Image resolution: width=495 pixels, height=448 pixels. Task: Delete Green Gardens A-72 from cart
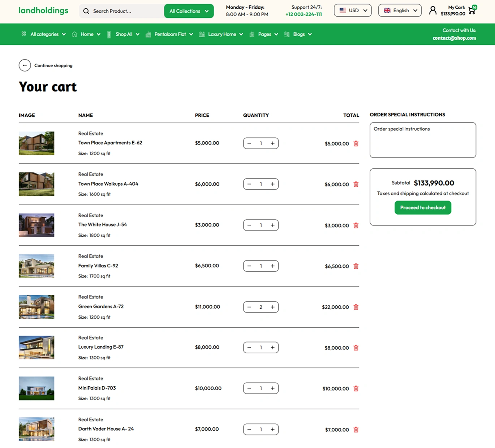pos(356,307)
